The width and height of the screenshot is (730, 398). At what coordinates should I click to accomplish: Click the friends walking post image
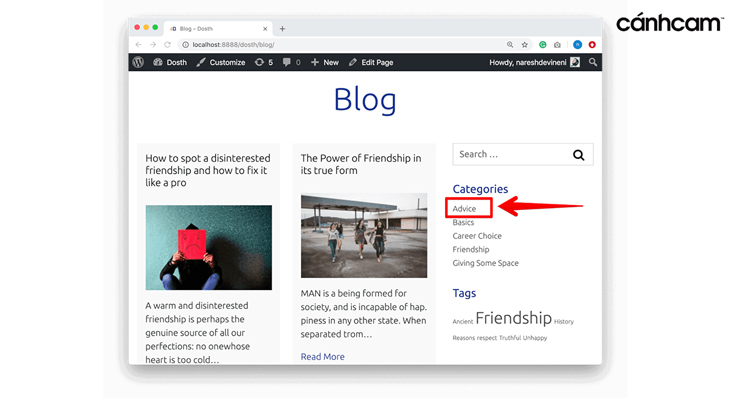pos(364,236)
